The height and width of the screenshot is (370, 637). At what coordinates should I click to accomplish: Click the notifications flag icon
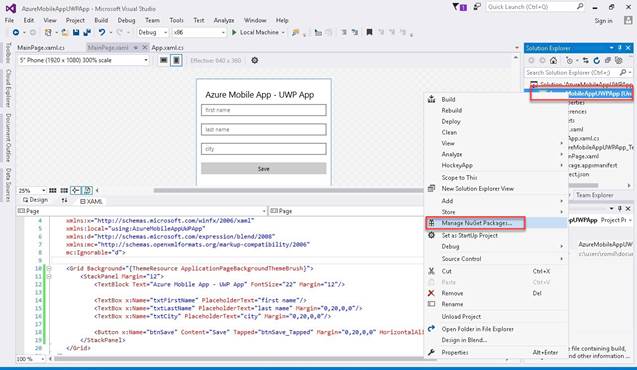point(460,7)
